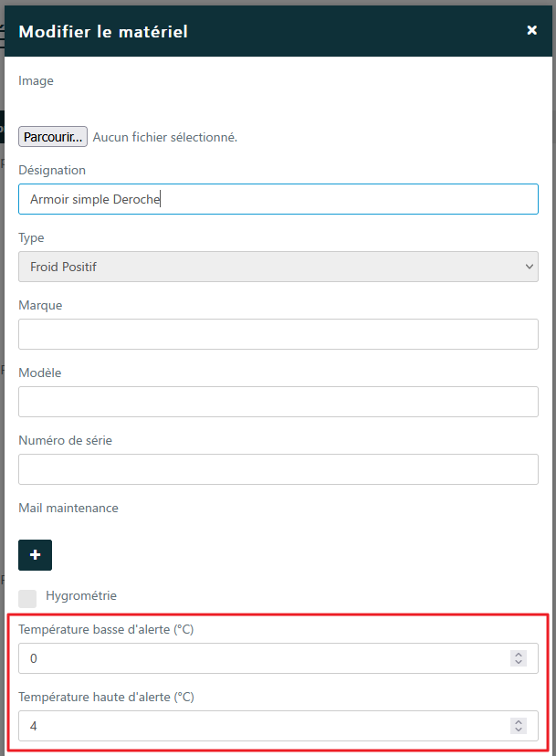Image resolution: width=556 pixels, height=756 pixels.
Task: Click the Numéro de série field
Action: (x=278, y=469)
